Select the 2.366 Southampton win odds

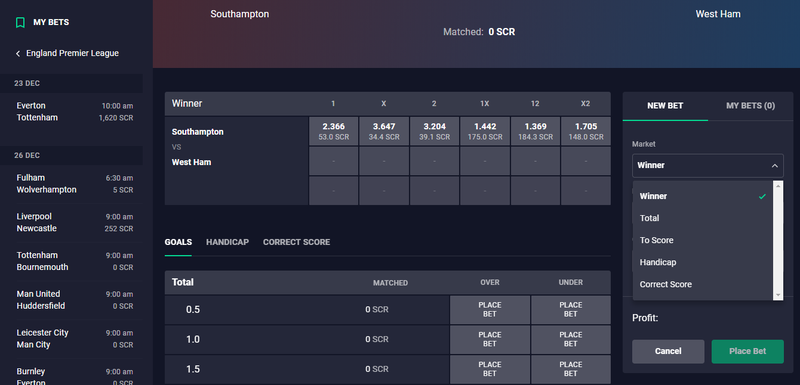[x=333, y=132]
